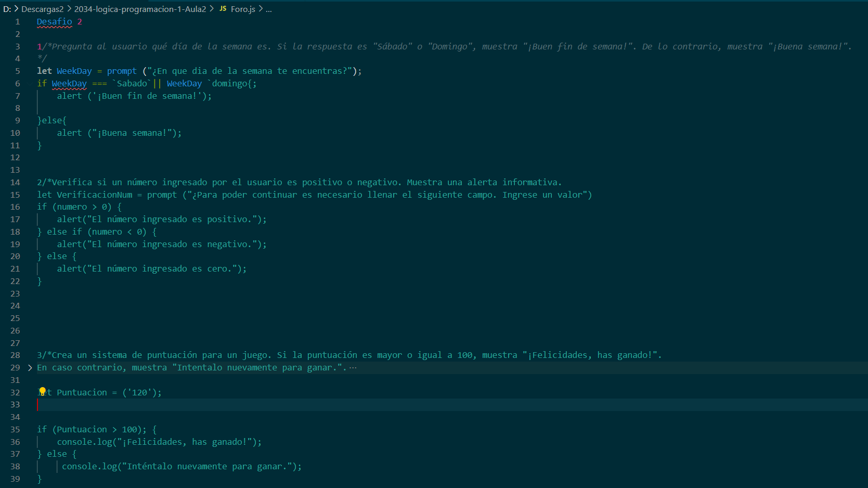Click '¡Felicidades, has ganado!' string on line 36

(x=184, y=442)
